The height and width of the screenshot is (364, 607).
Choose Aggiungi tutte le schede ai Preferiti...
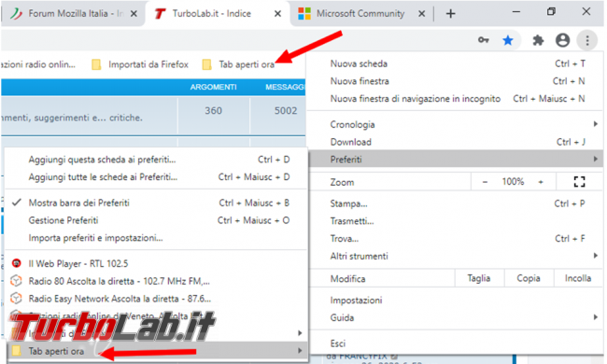click(x=157, y=177)
